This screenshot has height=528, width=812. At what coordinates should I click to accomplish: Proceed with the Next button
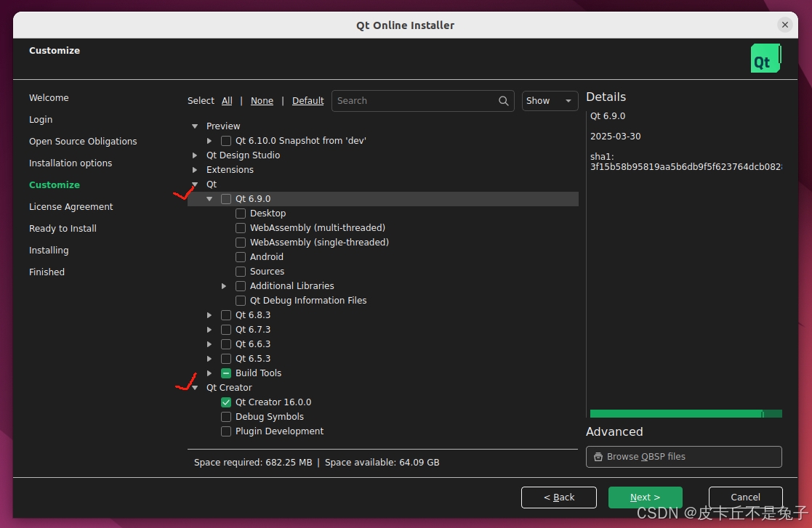pos(646,497)
